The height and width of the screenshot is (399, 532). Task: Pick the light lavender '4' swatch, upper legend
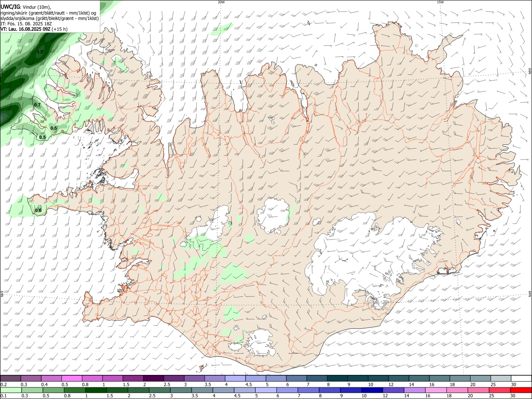point(235,379)
